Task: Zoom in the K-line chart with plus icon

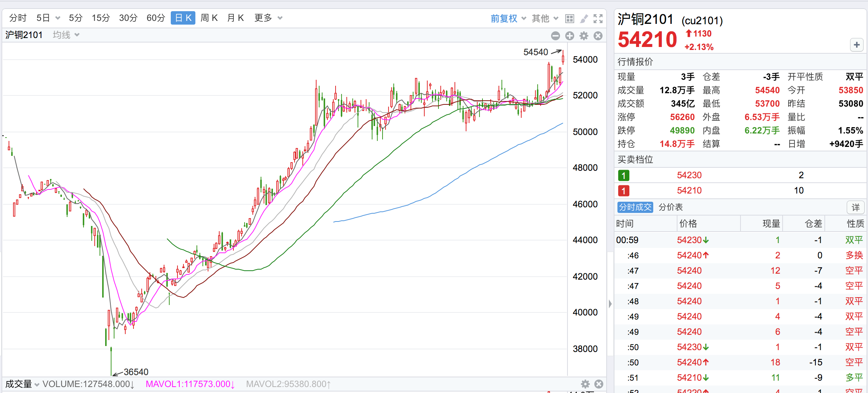Action: point(570,36)
